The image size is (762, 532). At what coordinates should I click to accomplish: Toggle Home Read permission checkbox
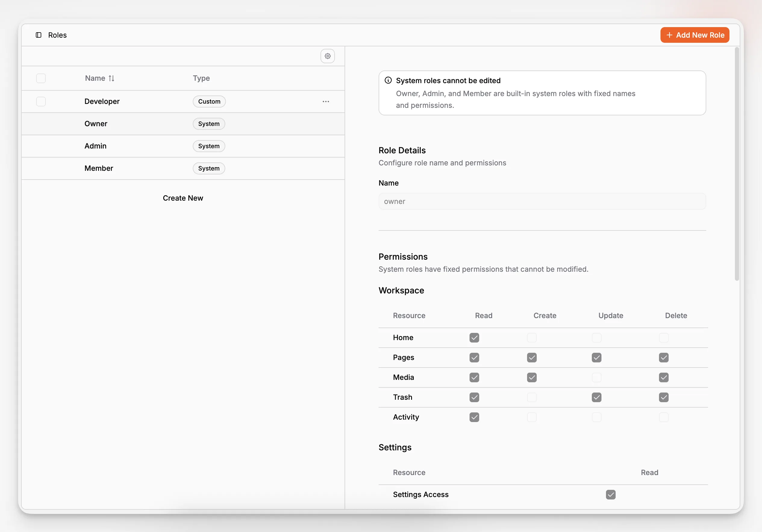(x=474, y=337)
